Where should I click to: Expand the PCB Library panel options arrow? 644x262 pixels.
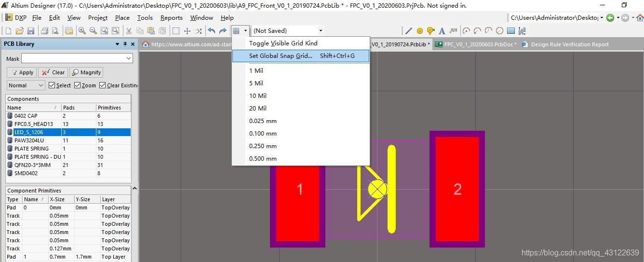[x=117, y=44]
